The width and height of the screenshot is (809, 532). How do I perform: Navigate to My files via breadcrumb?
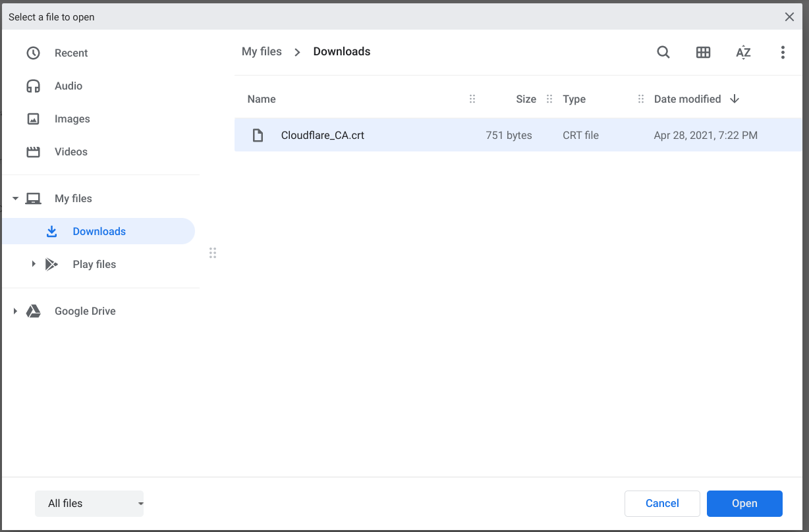(x=262, y=51)
